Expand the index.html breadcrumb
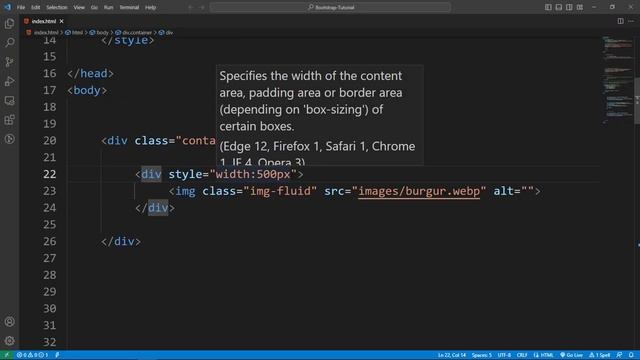Image resolution: width=640 pixels, height=360 pixels. tap(42, 33)
